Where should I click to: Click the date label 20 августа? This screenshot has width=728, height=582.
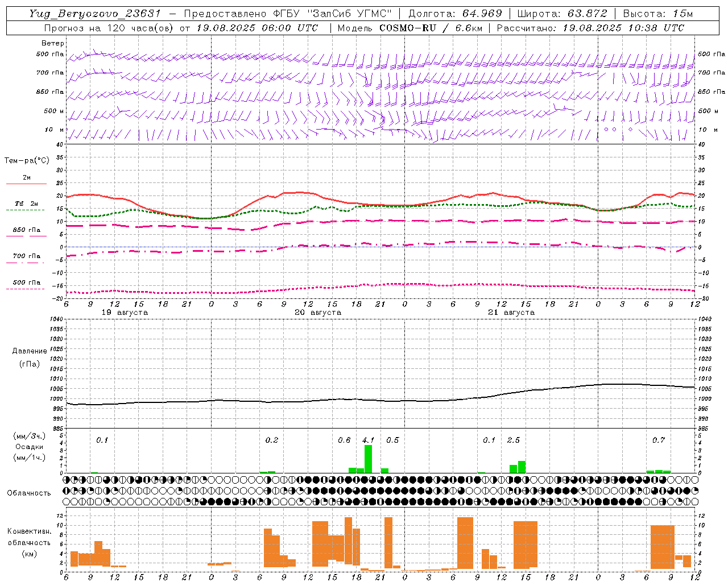pyautogui.click(x=318, y=313)
